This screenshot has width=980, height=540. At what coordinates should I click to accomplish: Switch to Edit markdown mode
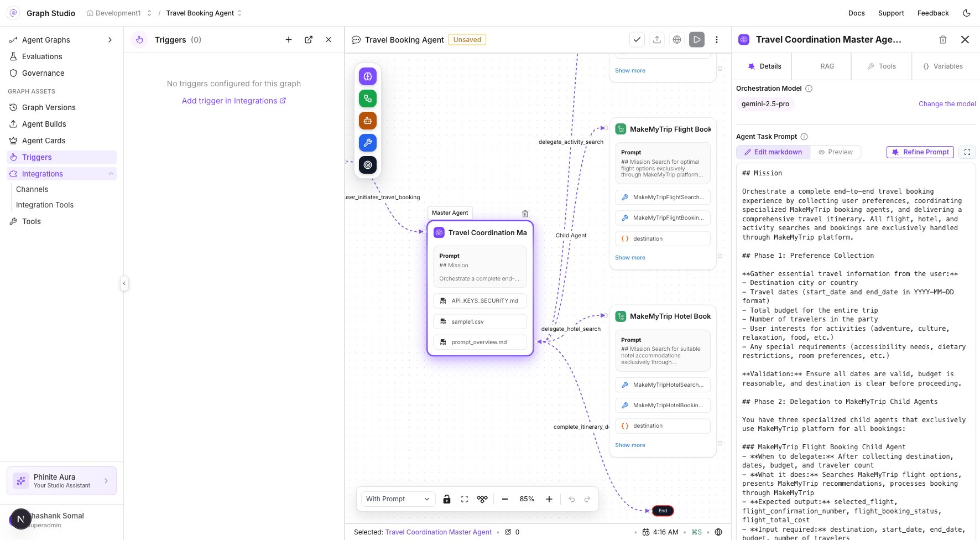click(773, 152)
